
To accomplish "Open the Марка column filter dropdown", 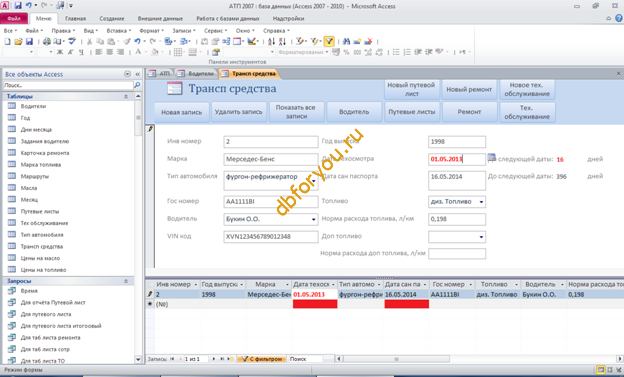I will (x=287, y=285).
